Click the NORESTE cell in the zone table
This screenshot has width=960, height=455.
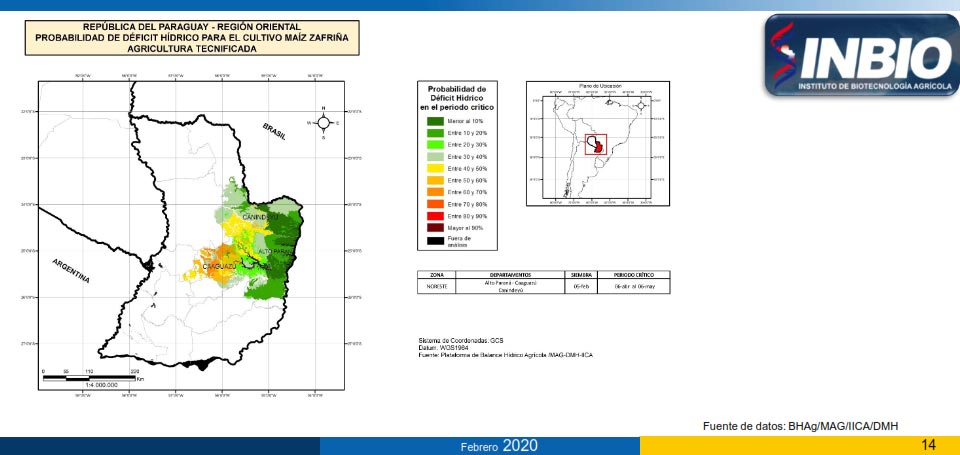[x=436, y=286]
